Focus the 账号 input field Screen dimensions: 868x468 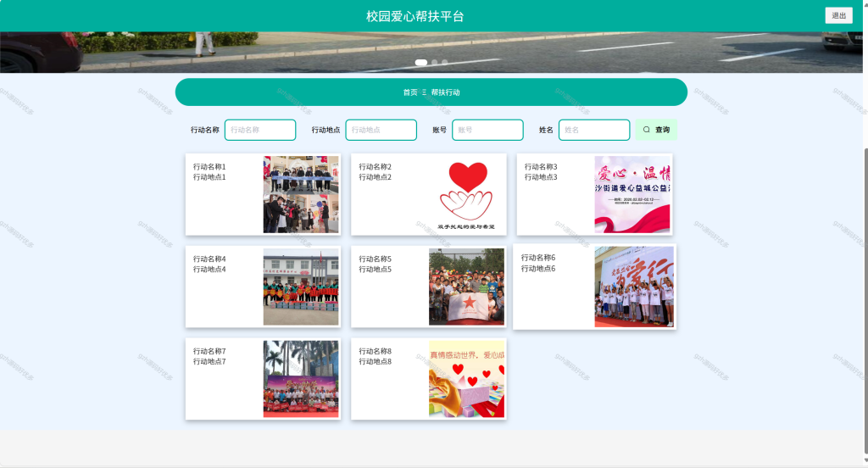487,130
